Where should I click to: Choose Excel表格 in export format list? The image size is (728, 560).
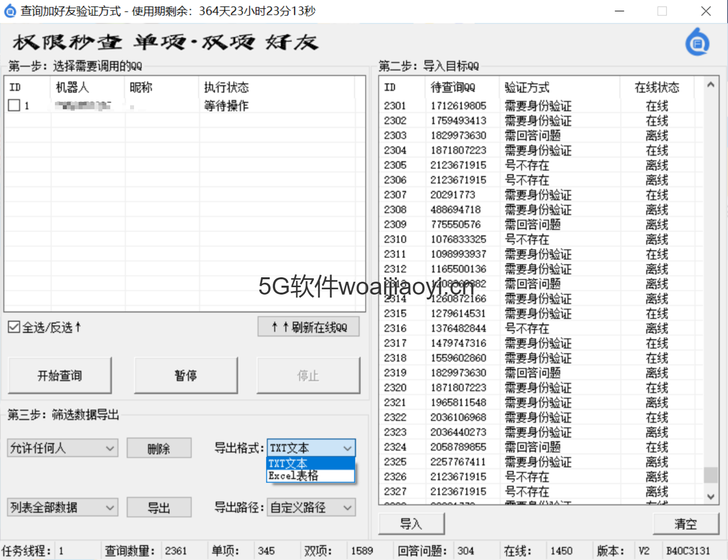point(311,475)
